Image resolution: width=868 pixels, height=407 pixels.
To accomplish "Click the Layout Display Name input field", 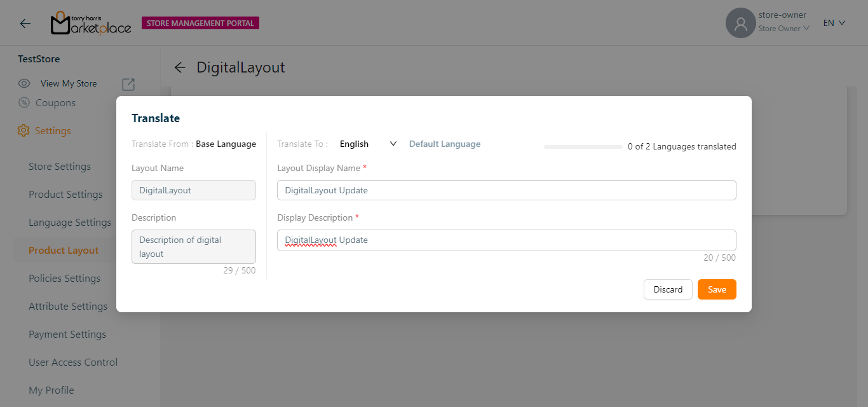I will [506, 190].
